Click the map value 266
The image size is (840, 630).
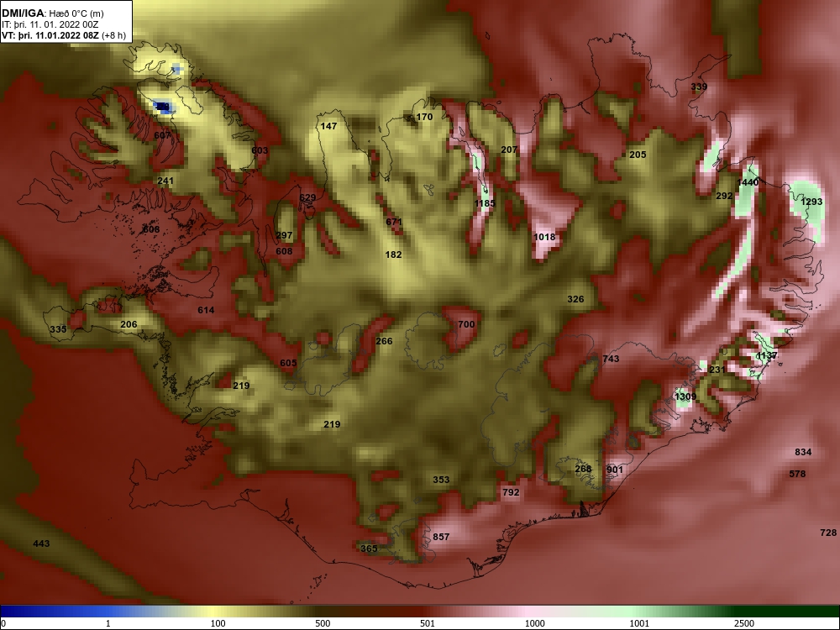click(384, 341)
